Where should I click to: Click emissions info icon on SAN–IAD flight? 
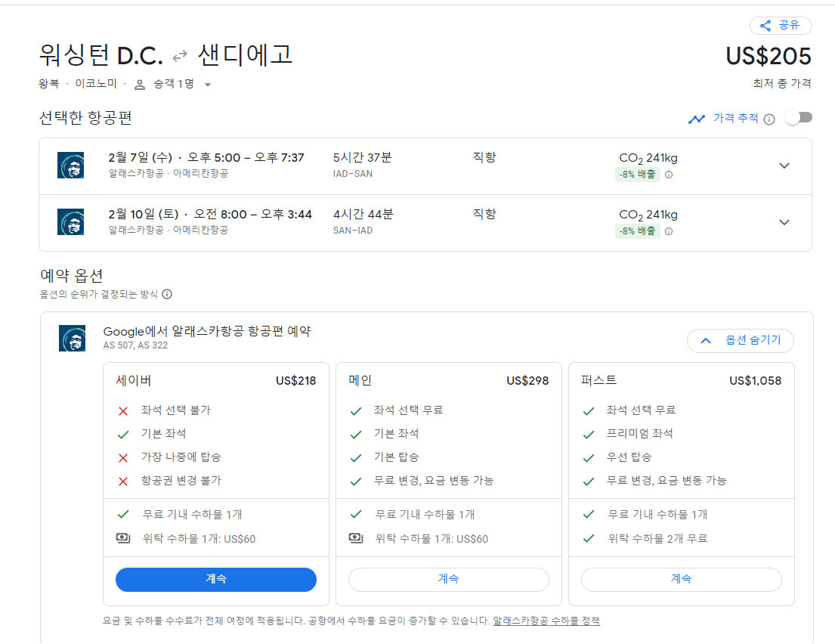click(x=669, y=231)
